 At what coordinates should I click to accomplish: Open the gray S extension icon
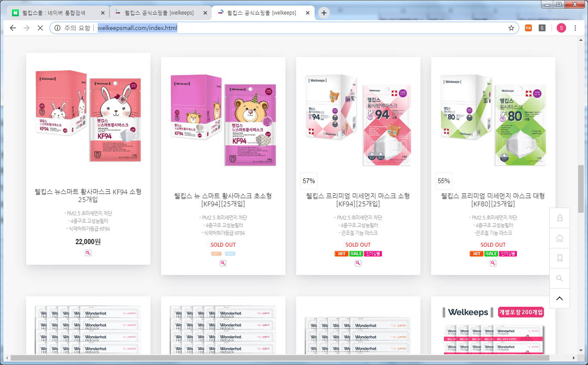click(x=542, y=28)
